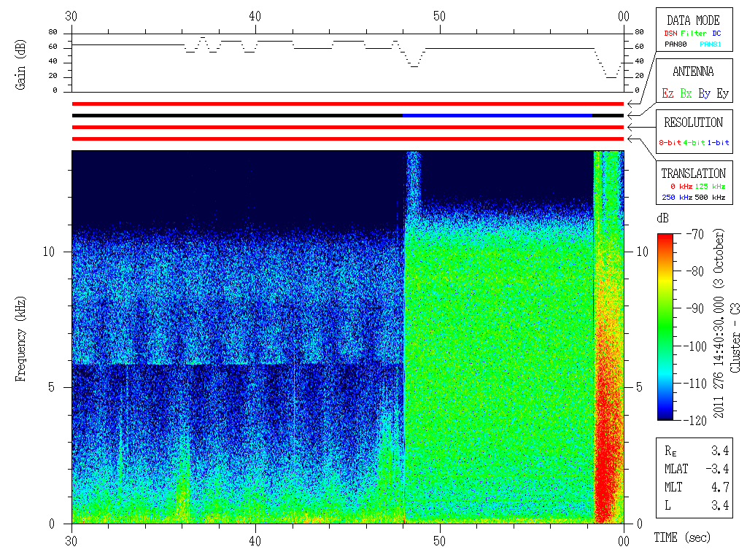Click the Frequency (kHz) axis label
This screenshot has width=747, height=560.
click(x=20, y=338)
